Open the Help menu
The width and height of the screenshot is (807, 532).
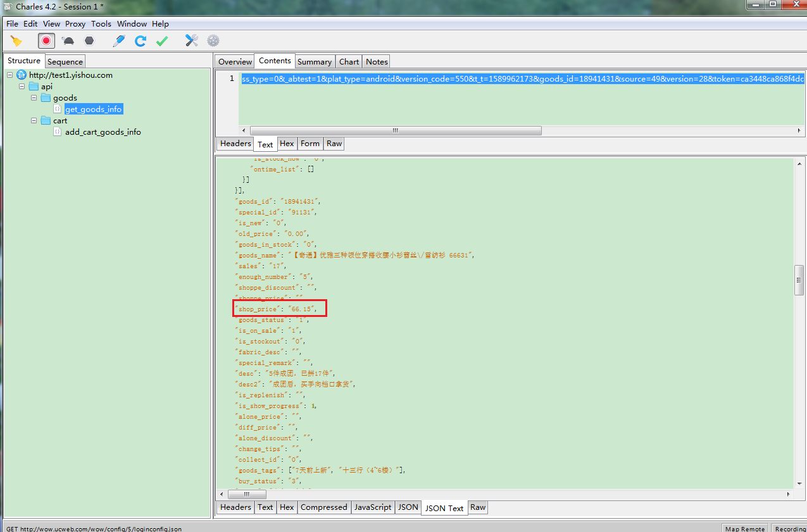(x=161, y=24)
